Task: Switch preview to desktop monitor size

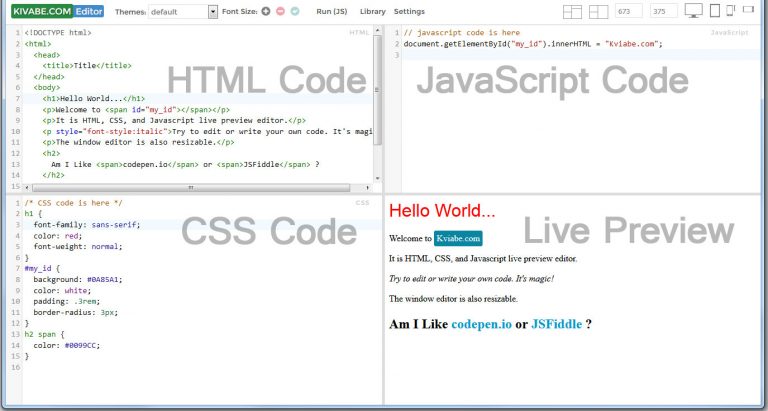Action: click(694, 10)
